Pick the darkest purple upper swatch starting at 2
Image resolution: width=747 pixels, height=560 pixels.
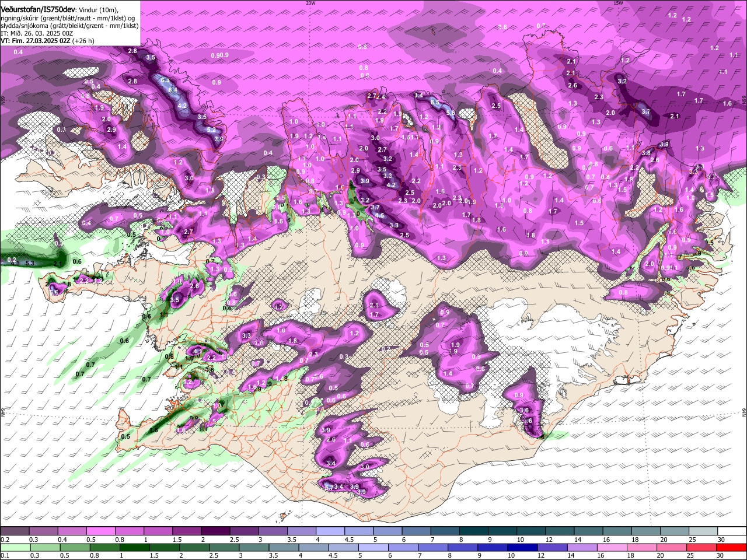[215, 531]
